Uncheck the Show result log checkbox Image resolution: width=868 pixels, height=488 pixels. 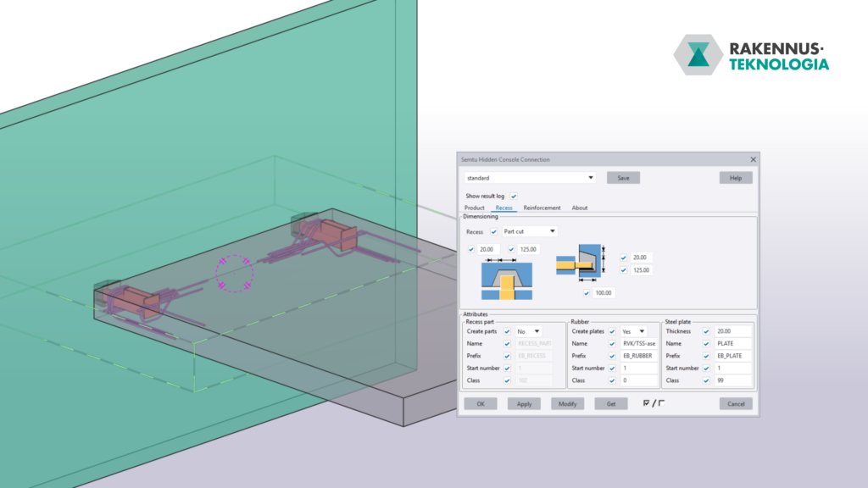[x=514, y=196]
